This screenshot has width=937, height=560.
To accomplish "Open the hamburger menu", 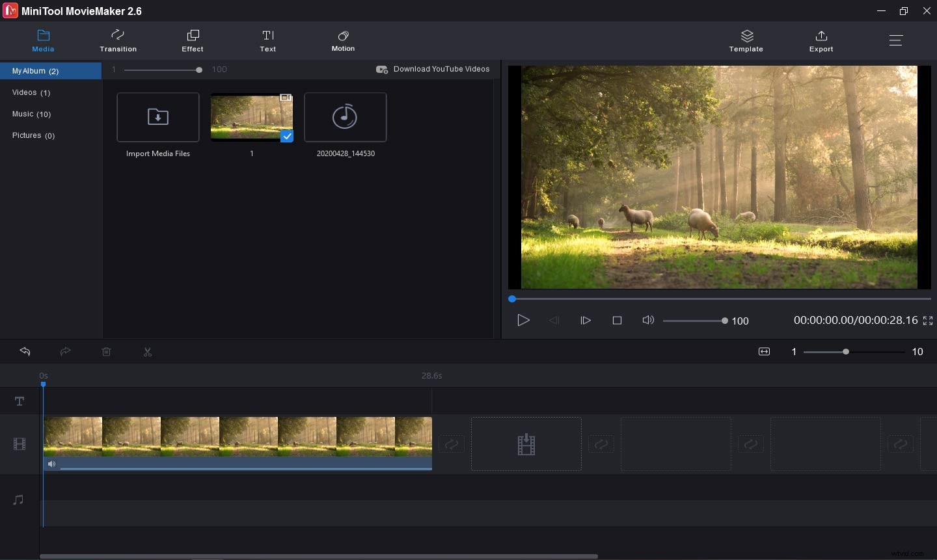I will click(896, 40).
